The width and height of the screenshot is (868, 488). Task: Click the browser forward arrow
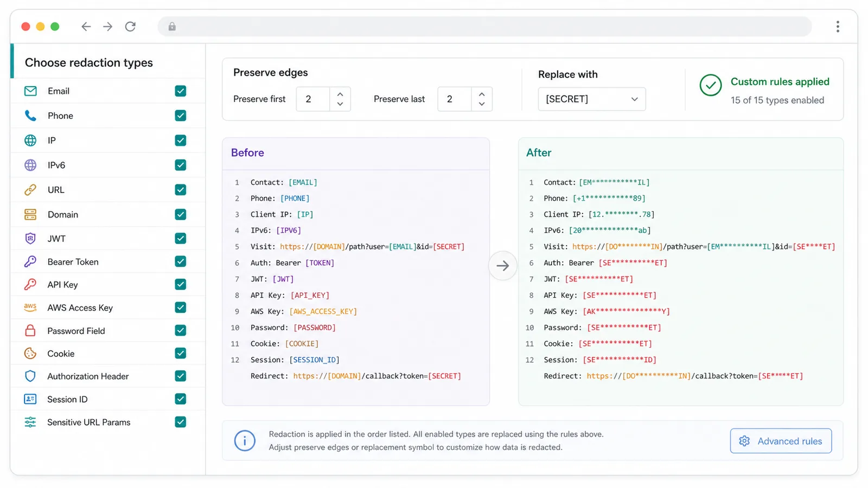pos(108,27)
